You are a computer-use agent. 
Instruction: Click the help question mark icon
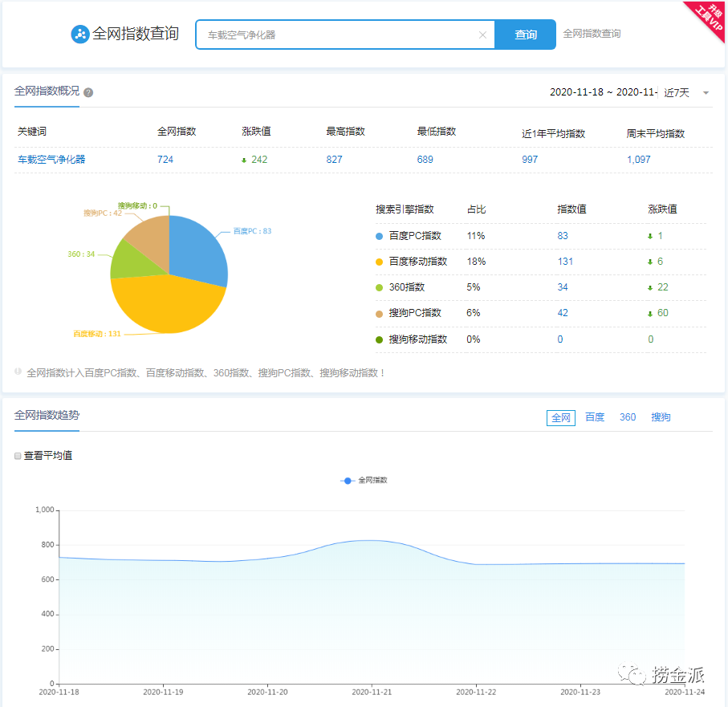click(x=88, y=92)
